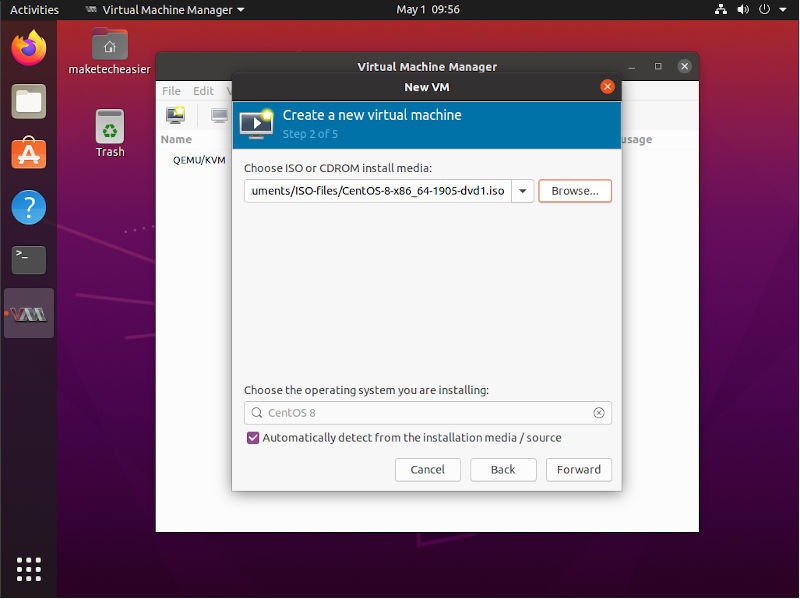Open the Help application from the dock

point(28,207)
